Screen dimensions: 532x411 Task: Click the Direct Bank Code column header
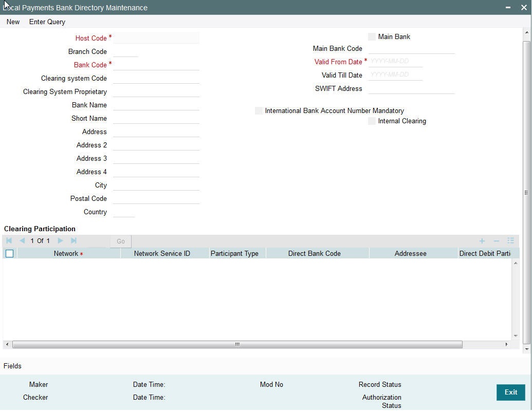coord(318,253)
